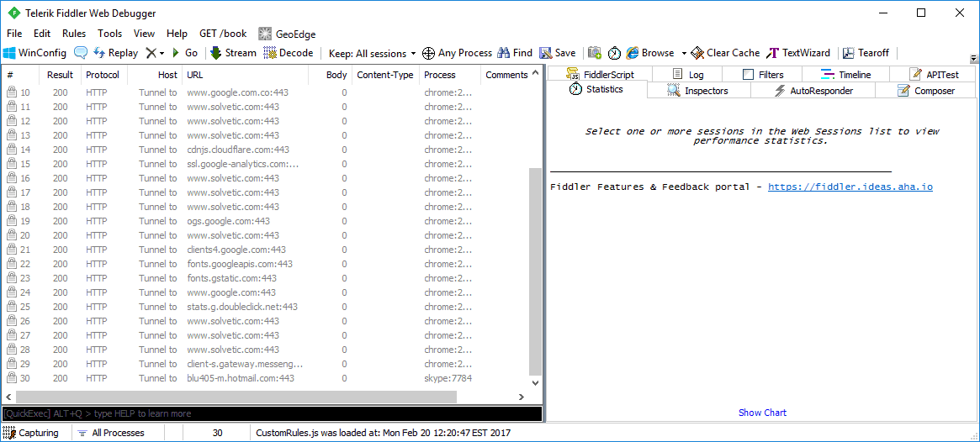Click the timer stopwatch icon in toolbar
980x442 pixels.
coord(614,53)
